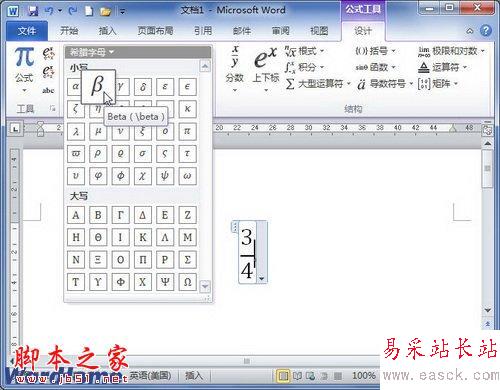Toggle the tab stop type selector
This screenshot has width=500, height=390.
click(15, 128)
